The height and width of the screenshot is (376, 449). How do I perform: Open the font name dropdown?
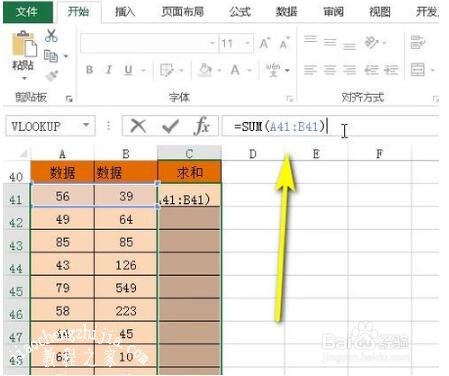pos(212,43)
